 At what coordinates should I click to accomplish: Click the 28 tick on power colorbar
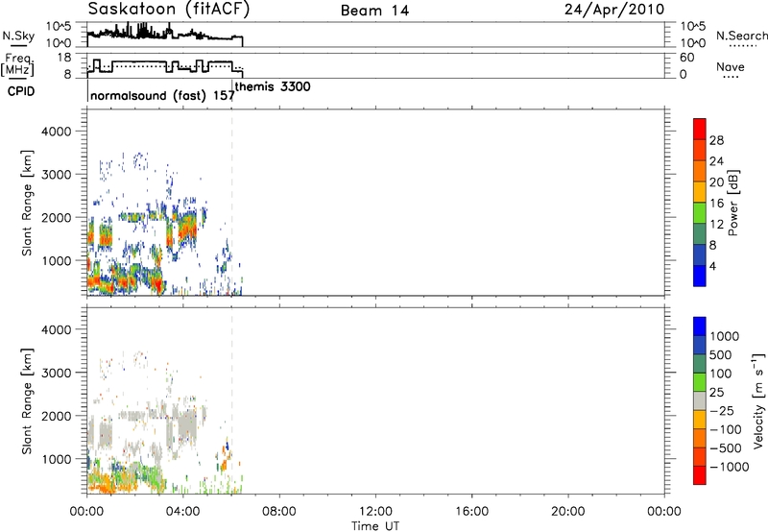coord(716,140)
